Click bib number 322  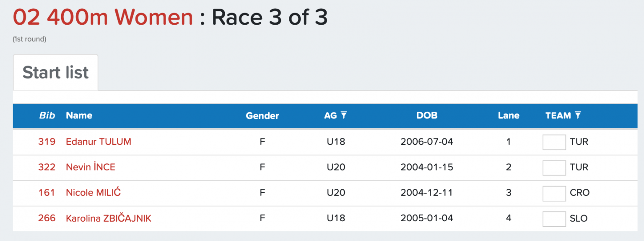[x=47, y=167]
